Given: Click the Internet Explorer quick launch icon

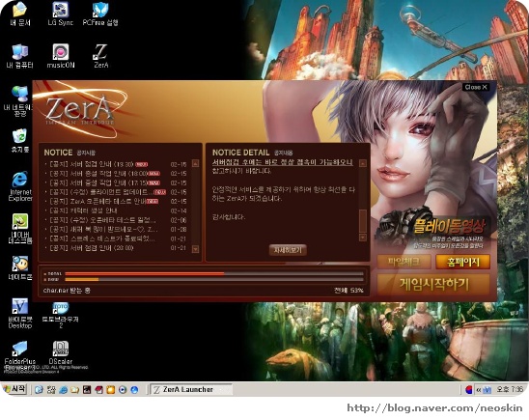Looking at the screenshot, I should click(x=63, y=390).
